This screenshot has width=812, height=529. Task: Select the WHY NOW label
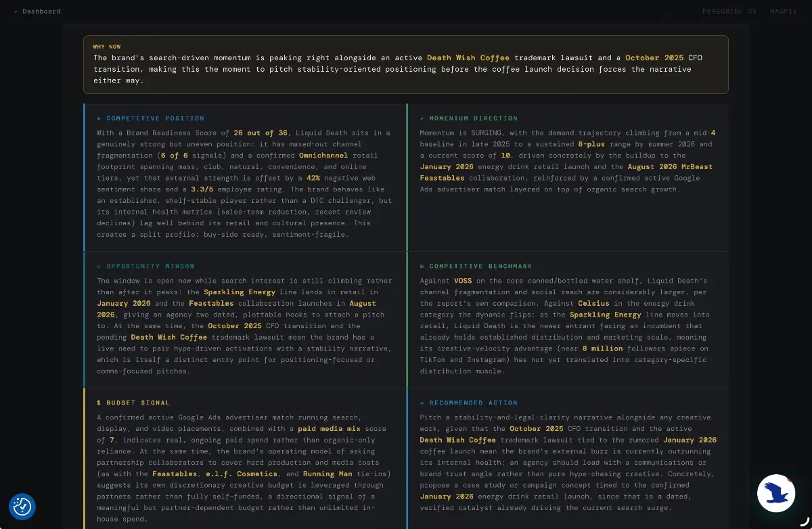107,47
